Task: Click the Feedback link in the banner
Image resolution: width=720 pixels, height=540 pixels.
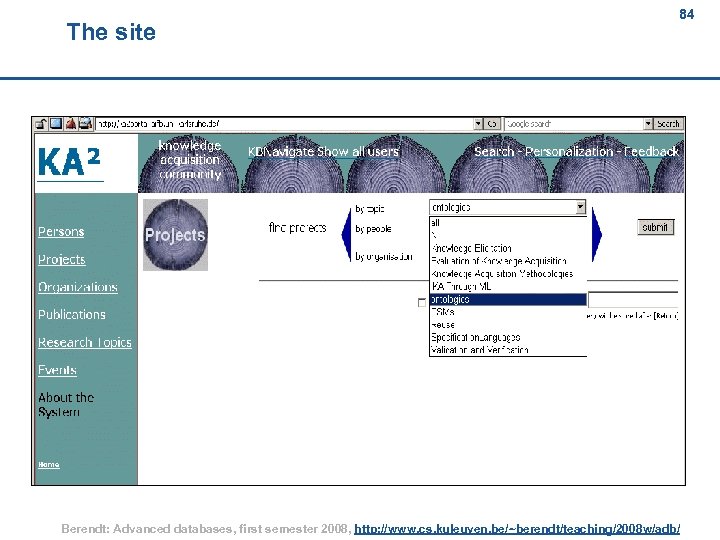Action: [651, 152]
